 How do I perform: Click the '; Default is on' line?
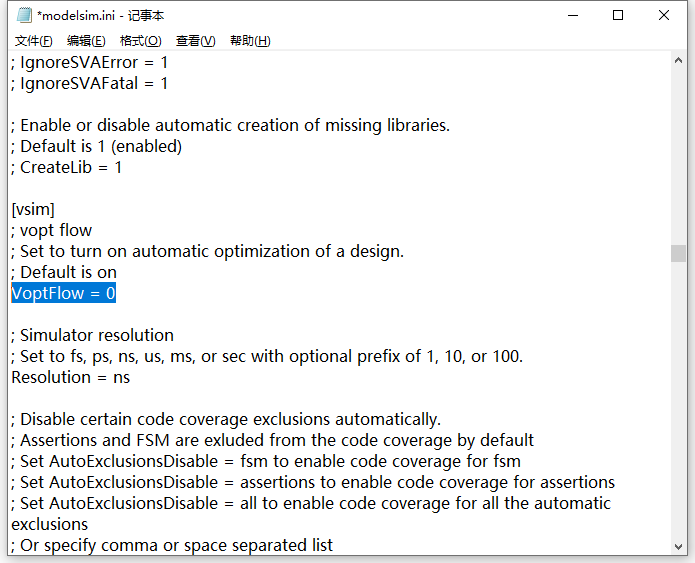coord(64,272)
